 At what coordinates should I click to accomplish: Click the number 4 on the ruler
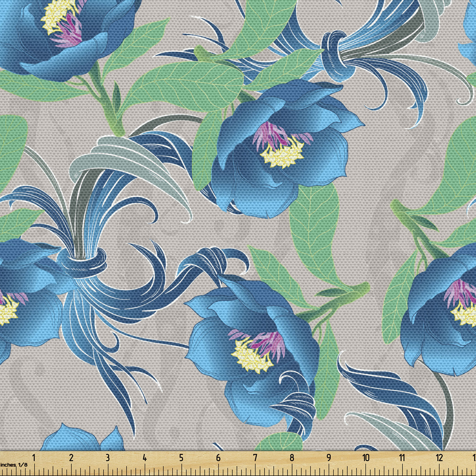point(145,458)
